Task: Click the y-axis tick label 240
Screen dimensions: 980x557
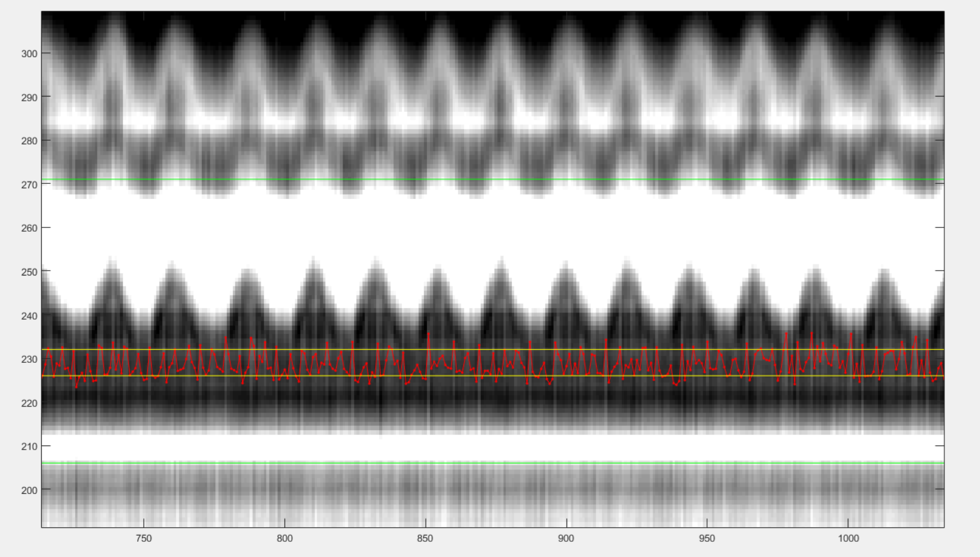Action: tap(29, 316)
